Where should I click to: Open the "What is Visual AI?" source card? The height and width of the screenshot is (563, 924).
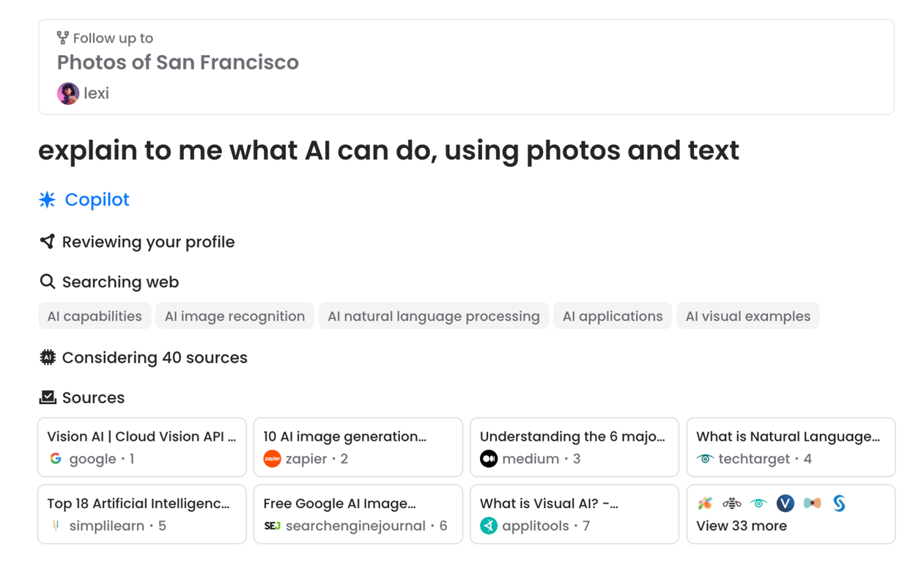pos(574,513)
